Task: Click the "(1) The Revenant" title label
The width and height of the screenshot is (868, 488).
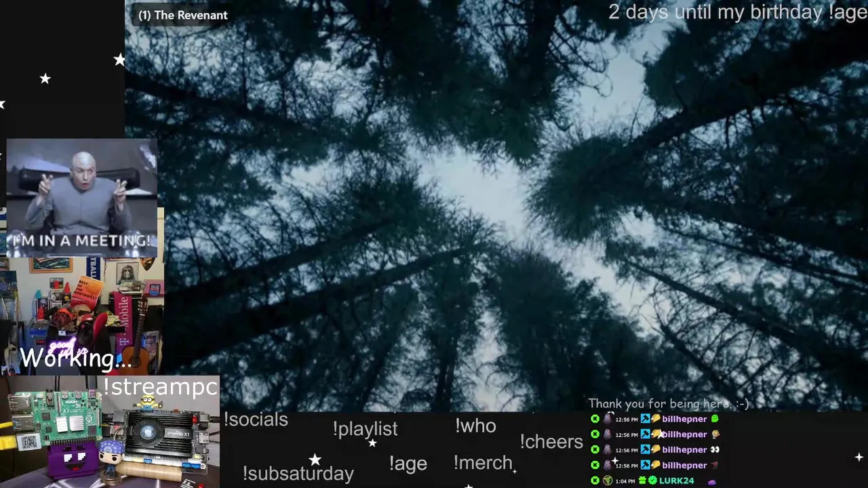Action: 183,15
